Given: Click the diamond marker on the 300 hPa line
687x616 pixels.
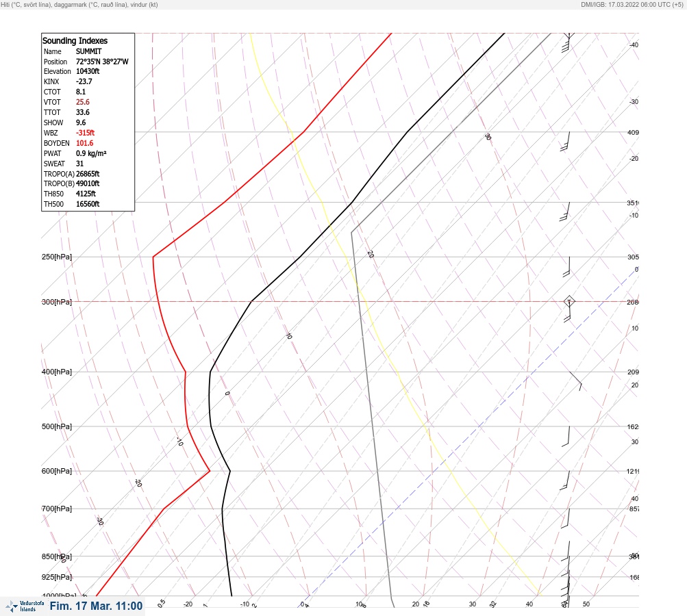Looking at the screenshot, I should click(569, 301).
